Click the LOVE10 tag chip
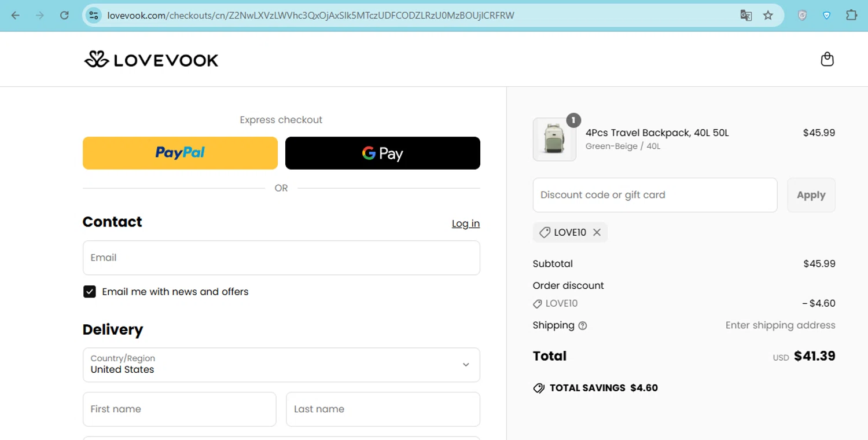The width and height of the screenshot is (868, 440). [x=570, y=232]
